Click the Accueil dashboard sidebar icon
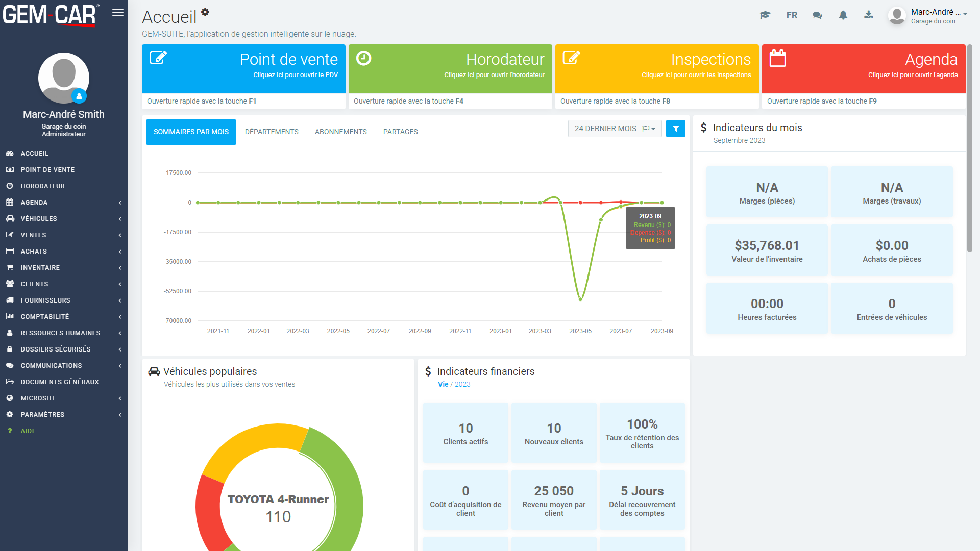The width and height of the screenshot is (980, 551). pos(10,153)
